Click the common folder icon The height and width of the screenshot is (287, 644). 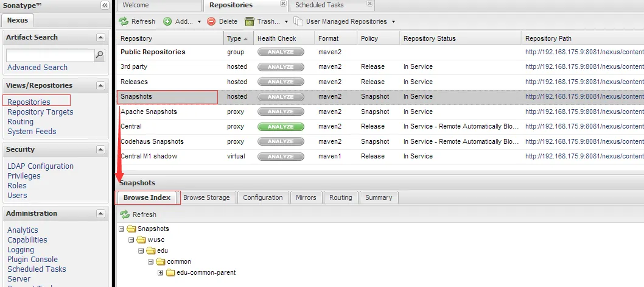161,261
